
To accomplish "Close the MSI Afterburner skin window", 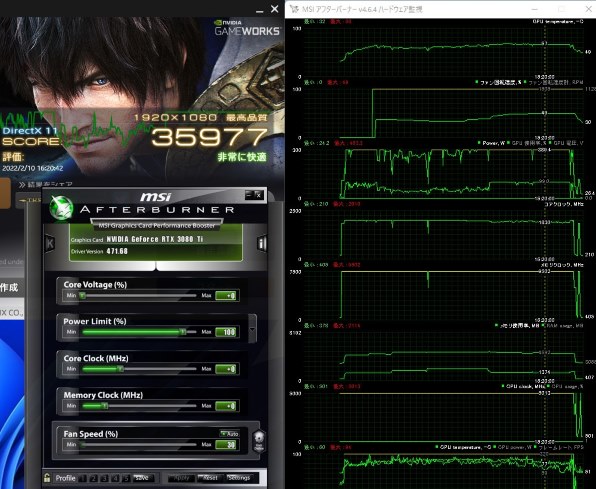I will (x=258, y=195).
